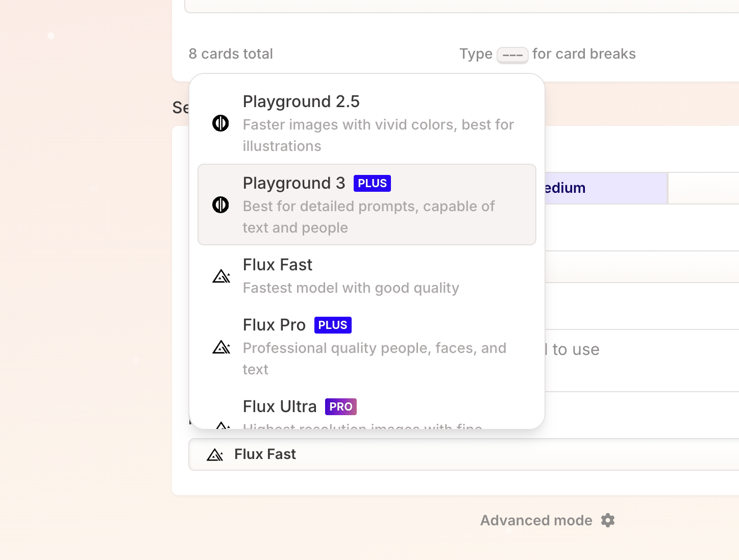The width and height of the screenshot is (739, 560).
Task: Select the Flux Pro model title
Action: pyautogui.click(x=274, y=325)
